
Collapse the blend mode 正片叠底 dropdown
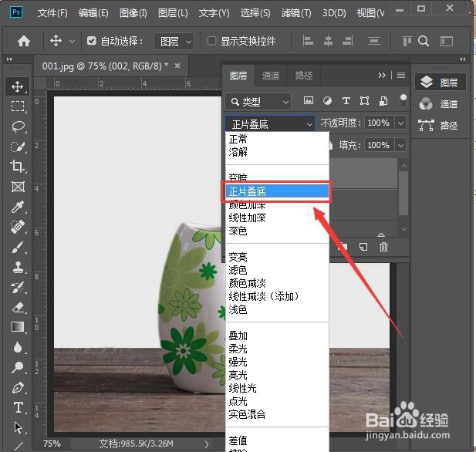(x=270, y=124)
